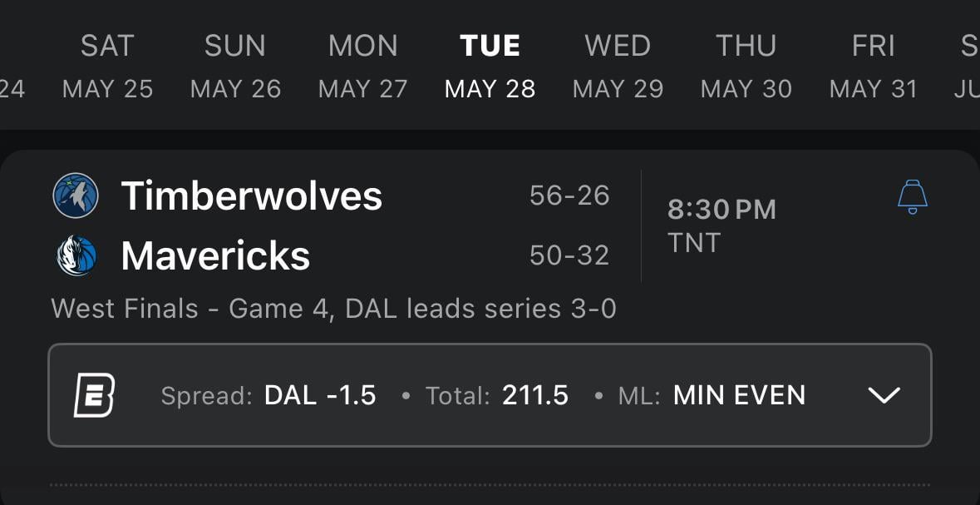The height and width of the screenshot is (505, 980).
Task: Tap the ESPN BET logo icon
Action: tap(94, 395)
